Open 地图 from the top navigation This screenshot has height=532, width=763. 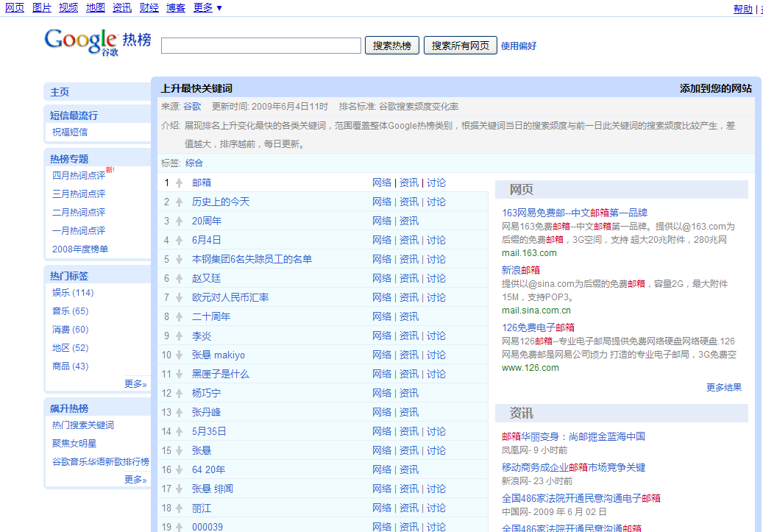[x=96, y=8]
